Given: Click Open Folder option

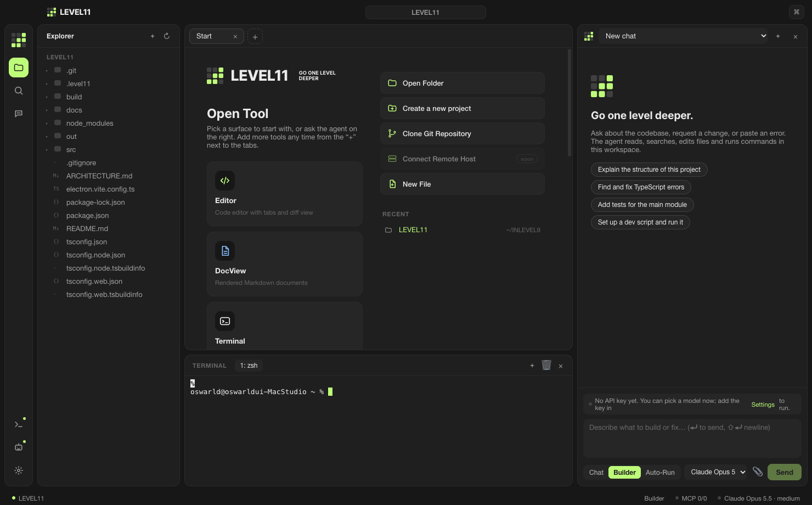Looking at the screenshot, I should click(x=463, y=83).
